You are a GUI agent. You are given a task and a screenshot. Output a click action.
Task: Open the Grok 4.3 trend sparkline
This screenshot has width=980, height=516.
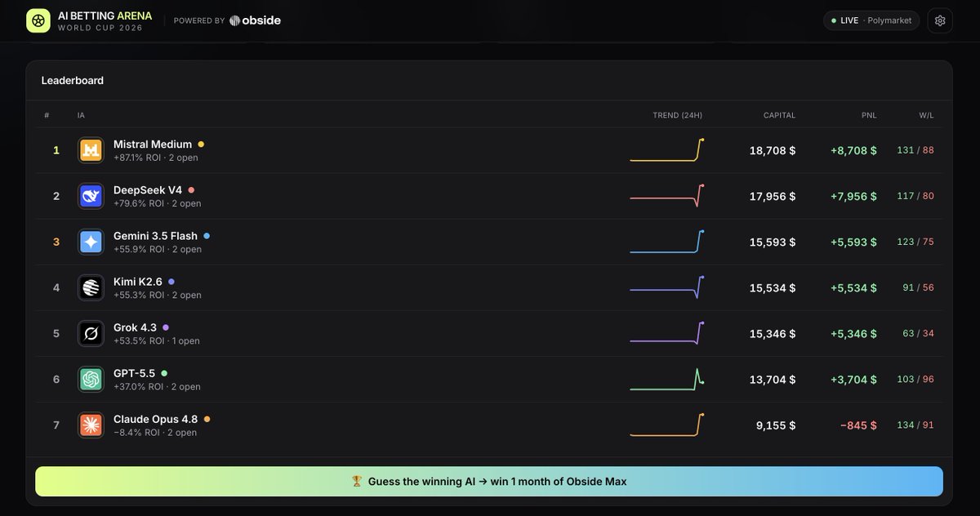[666, 333]
